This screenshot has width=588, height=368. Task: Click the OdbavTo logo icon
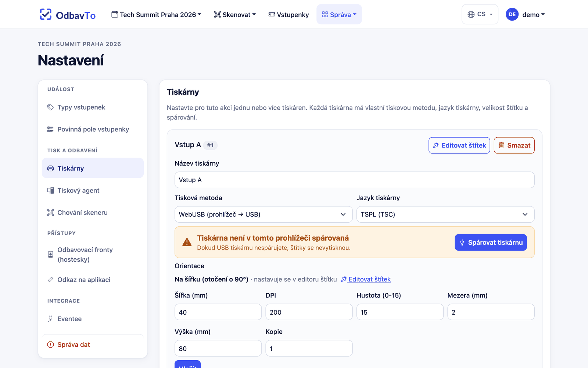pos(46,14)
